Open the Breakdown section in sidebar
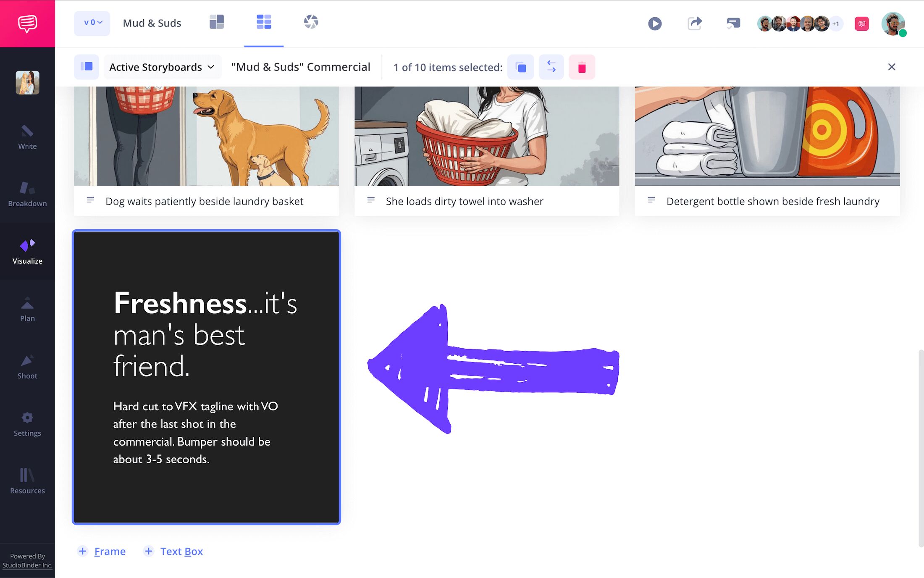The image size is (924, 578). (x=27, y=194)
